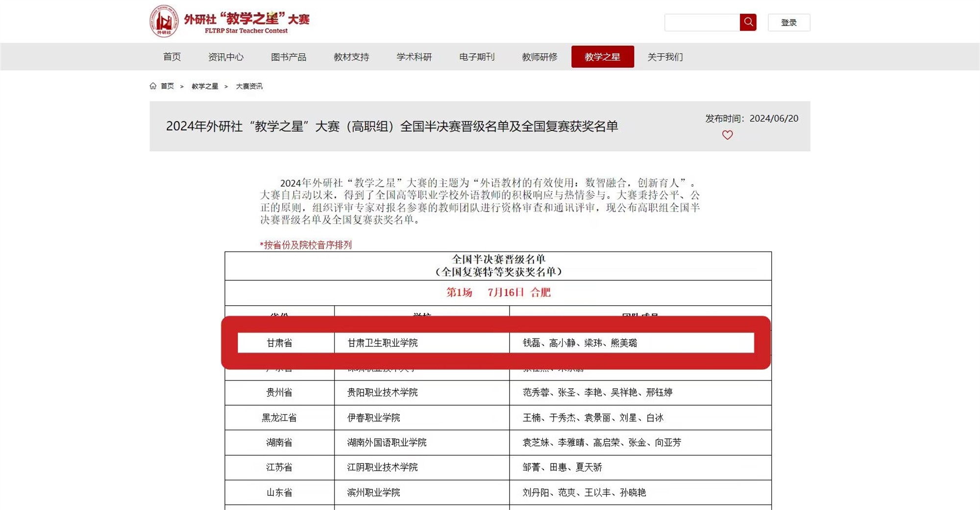This screenshot has height=510, width=980.
Task: Open the 教师研修 menu item
Action: coord(539,57)
